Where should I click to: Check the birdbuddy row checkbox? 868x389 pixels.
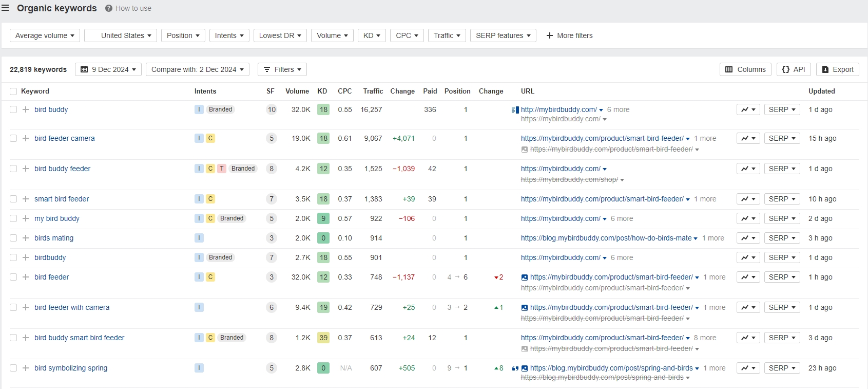pyautogui.click(x=13, y=257)
